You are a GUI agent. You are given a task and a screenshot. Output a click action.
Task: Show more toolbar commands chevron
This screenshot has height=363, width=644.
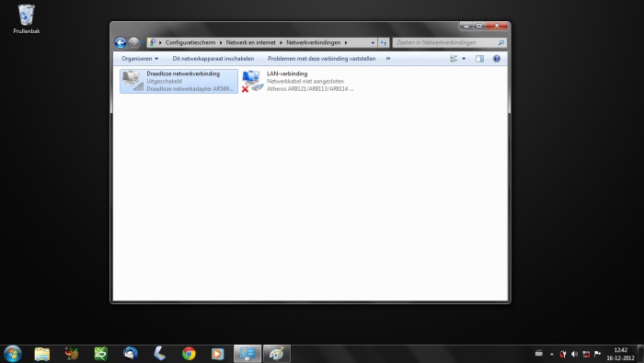point(388,59)
